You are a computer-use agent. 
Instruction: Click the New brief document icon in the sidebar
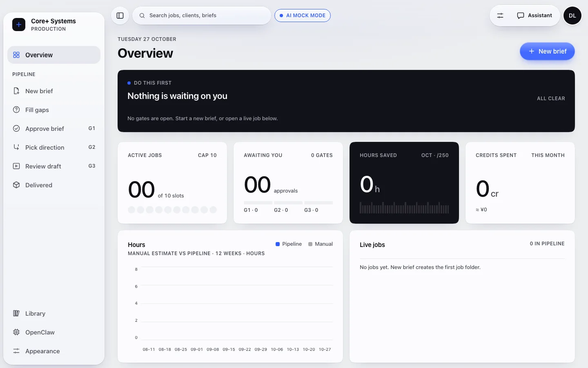tap(16, 91)
